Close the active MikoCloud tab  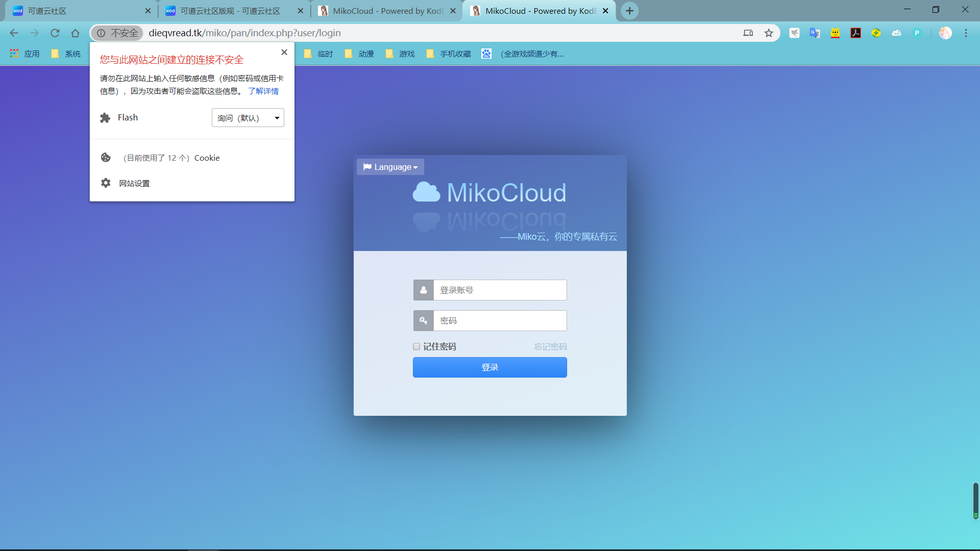point(605,11)
